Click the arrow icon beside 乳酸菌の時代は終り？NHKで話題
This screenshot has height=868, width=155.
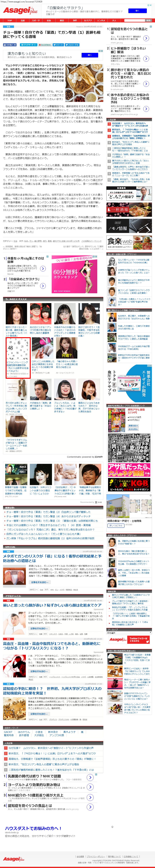point(90,777)
